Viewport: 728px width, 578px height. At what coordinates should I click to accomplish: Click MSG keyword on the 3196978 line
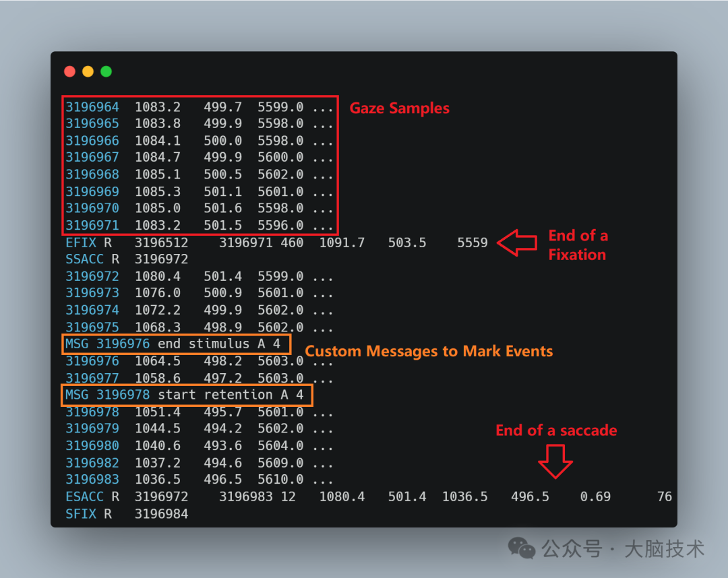pyautogui.click(x=77, y=395)
